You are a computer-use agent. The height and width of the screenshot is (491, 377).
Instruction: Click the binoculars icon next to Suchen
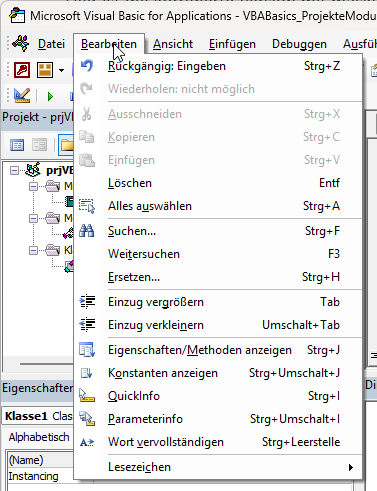click(x=87, y=231)
